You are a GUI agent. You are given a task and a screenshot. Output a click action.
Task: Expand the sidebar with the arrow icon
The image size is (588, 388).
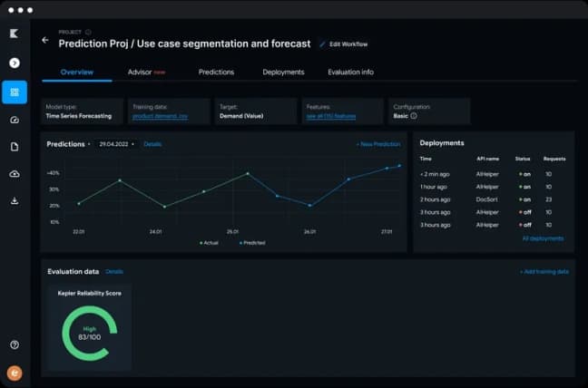click(15, 63)
